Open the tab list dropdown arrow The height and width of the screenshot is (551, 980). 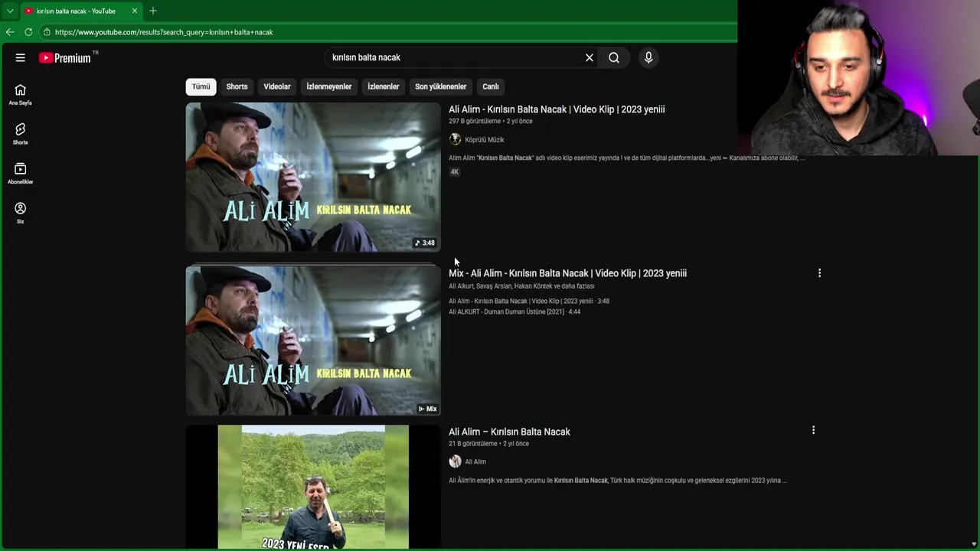coord(10,11)
